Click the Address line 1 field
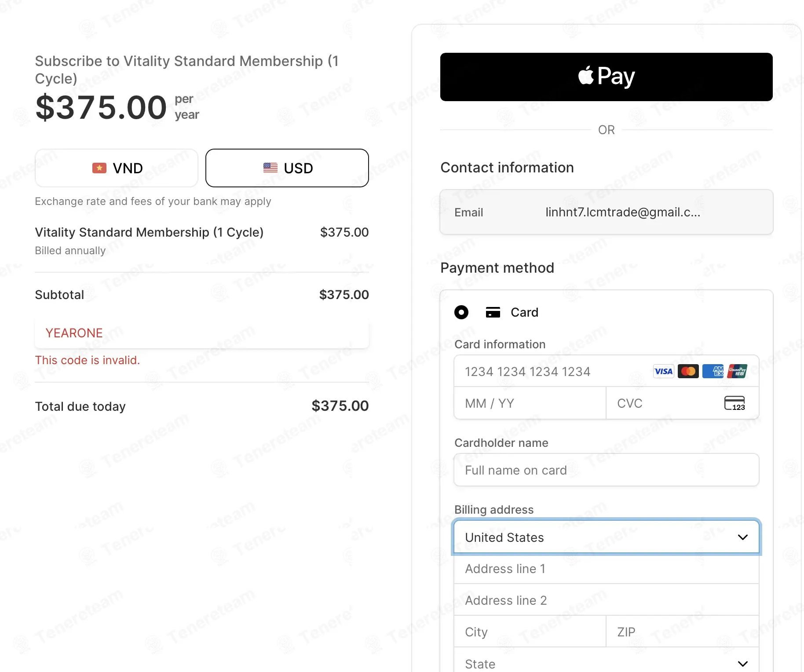This screenshot has height=672, width=804. [x=607, y=569]
